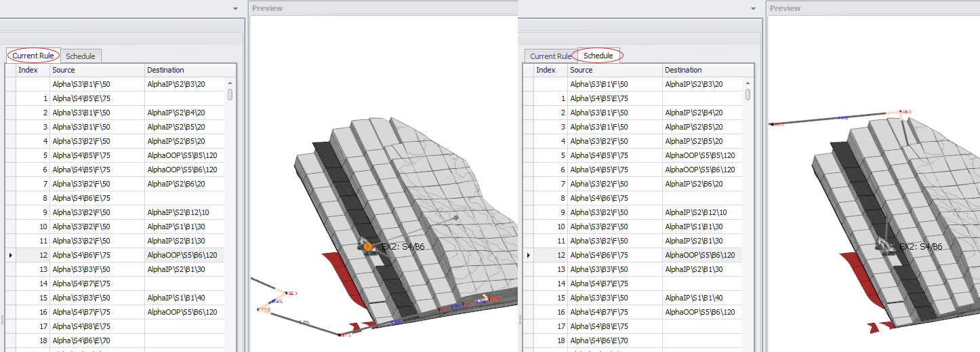Click index 15 cell in right table
This screenshot has height=352, width=980.
(551, 298)
